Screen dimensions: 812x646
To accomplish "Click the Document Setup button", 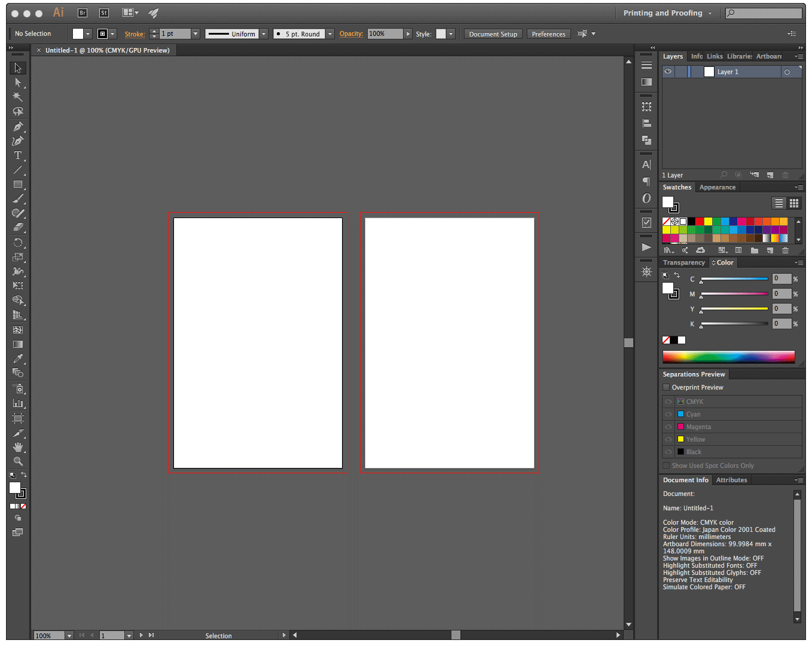I will pos(493,34).
